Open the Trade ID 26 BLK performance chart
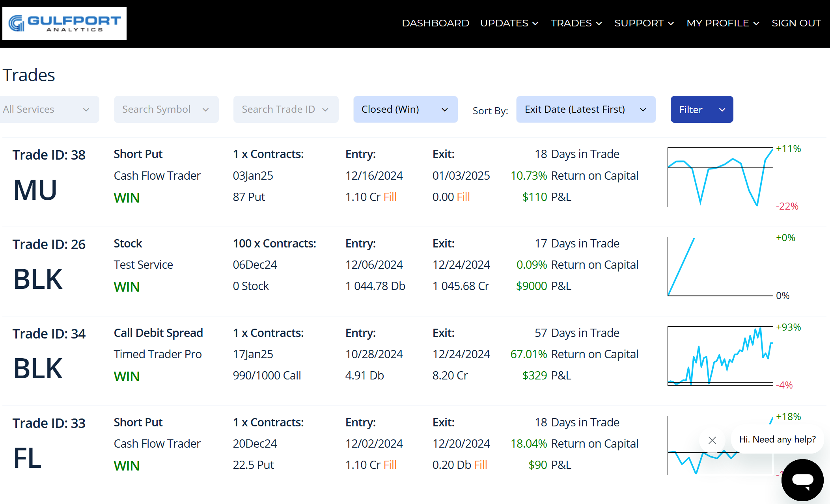Screen dimensions: 830x504 (720, 266)
